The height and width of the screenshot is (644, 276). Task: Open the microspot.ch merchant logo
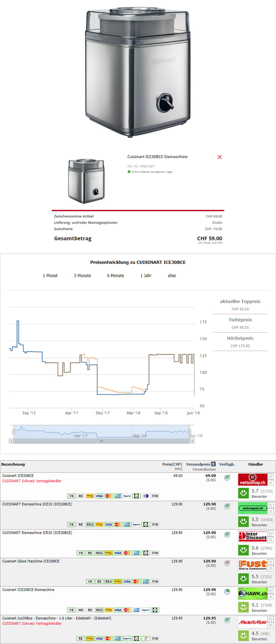tap(253, 508)
